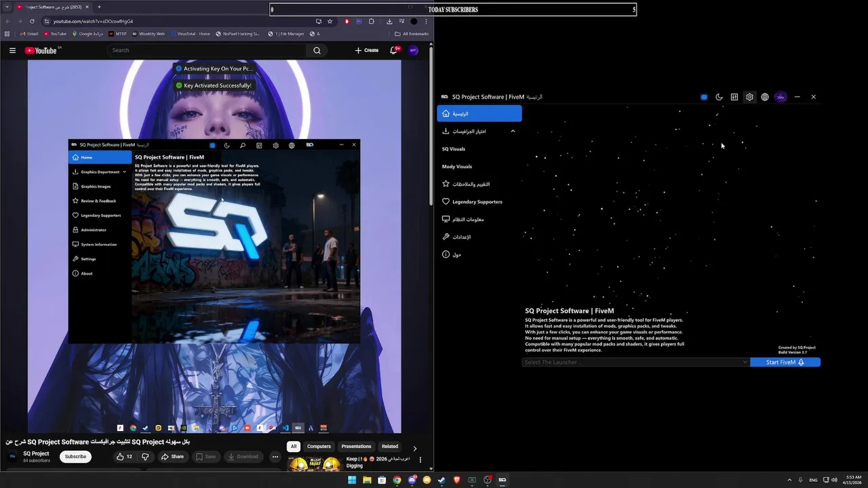Open Chrome downloads icon
This screenshot has width=868, height=488.
389,21
